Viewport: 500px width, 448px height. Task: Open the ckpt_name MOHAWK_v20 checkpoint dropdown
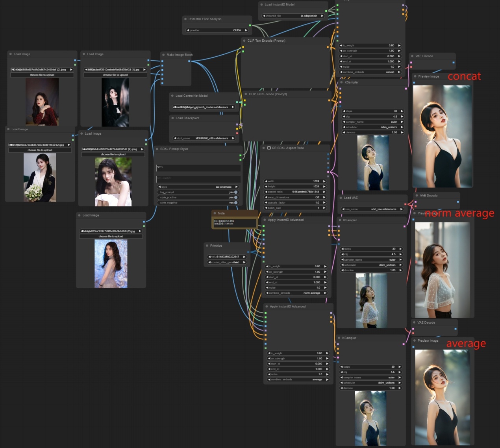tap(204, 138)
